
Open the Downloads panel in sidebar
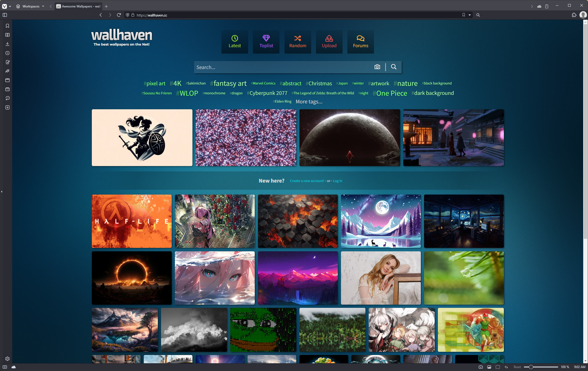point(7,44)
